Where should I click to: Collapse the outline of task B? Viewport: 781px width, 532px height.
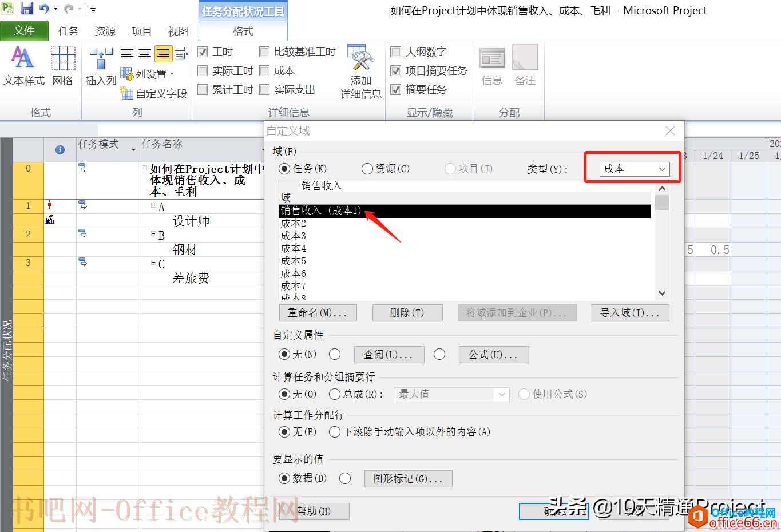pos(154,233)
